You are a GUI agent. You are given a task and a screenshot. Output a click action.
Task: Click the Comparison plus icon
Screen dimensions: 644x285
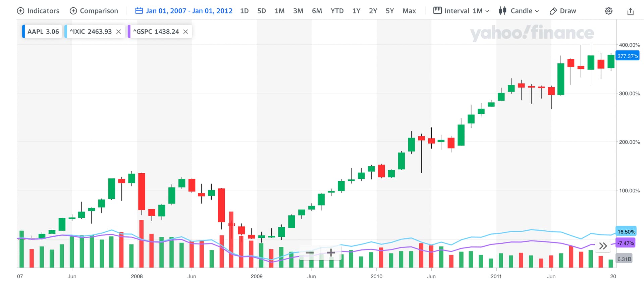coord(73,11)
